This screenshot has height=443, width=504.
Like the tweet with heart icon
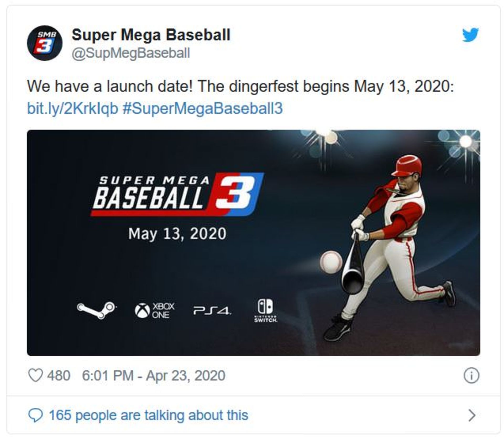(x=35, y=375)
